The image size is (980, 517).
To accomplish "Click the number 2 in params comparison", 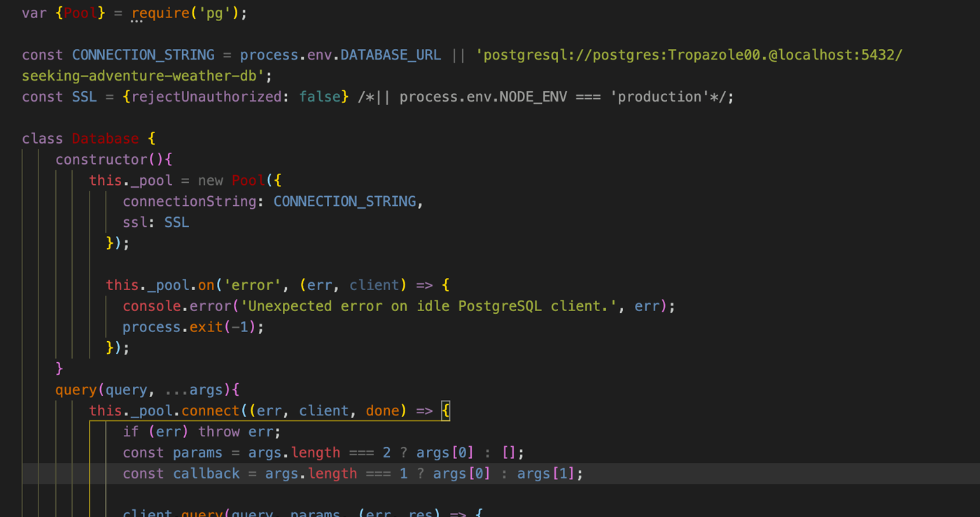I will (x=387, y=453).
